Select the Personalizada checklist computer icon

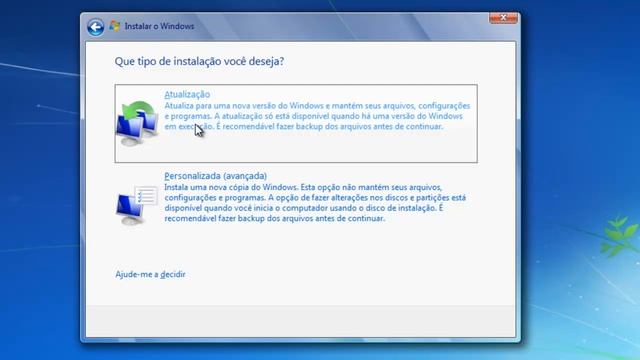137,205
